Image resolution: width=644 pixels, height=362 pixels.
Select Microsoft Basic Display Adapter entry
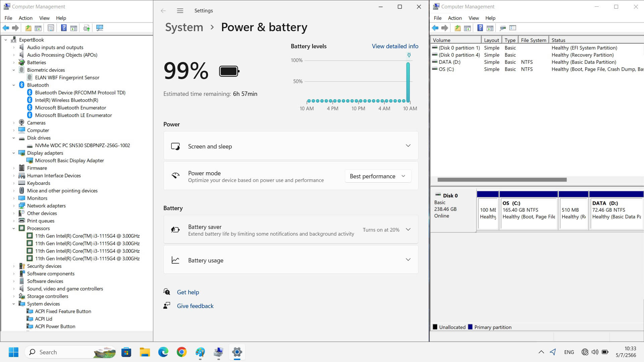point(69,161)
